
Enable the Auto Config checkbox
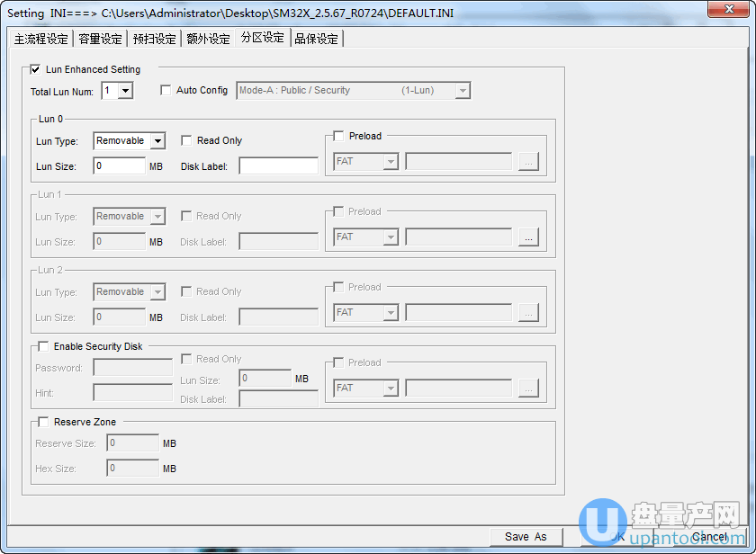click(166, 90)
